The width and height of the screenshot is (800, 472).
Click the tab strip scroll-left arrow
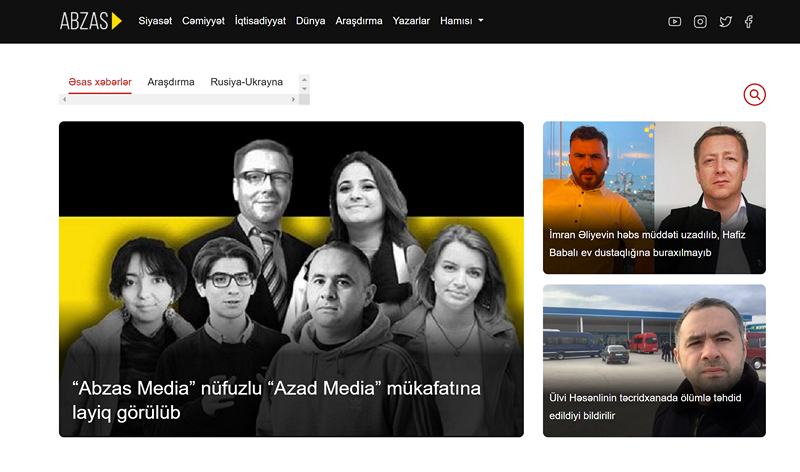click(x=64, y=100)
